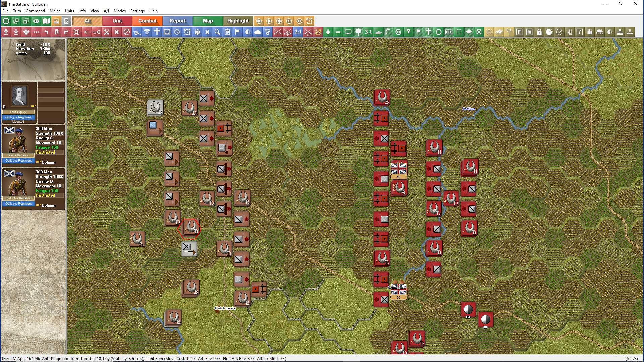Toggle the padlock fixed units highlight
Screen dimensions: 644x362
click(x=539, y=32)
